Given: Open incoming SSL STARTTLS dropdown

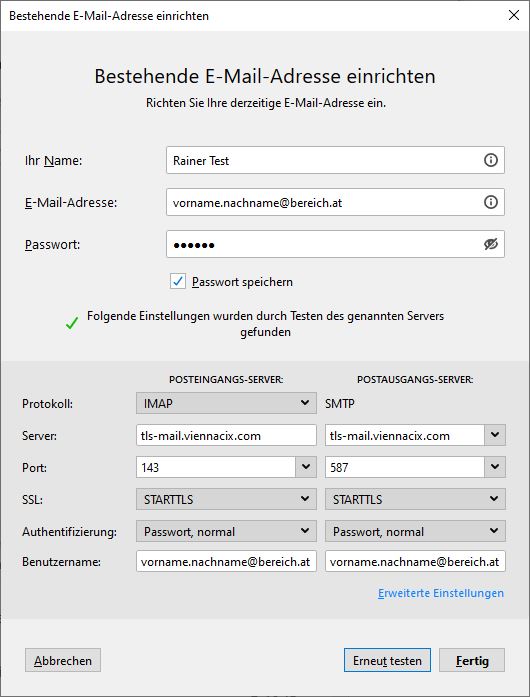Looking at the screenshot, I should [x=226, y=499].
